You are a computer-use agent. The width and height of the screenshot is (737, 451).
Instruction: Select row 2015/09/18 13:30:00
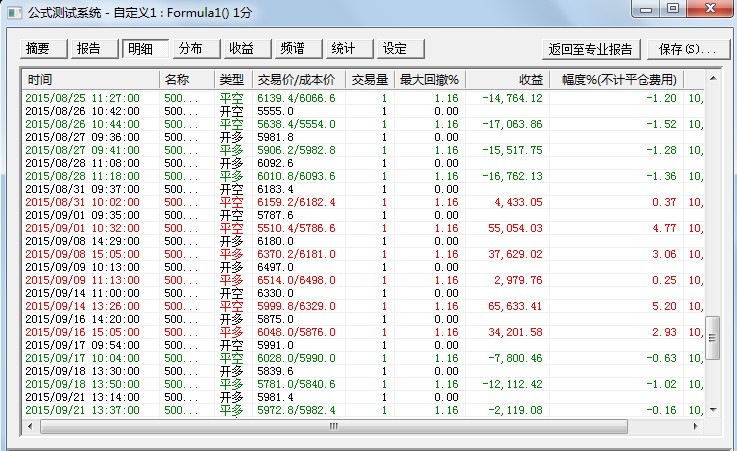point(363,371)
